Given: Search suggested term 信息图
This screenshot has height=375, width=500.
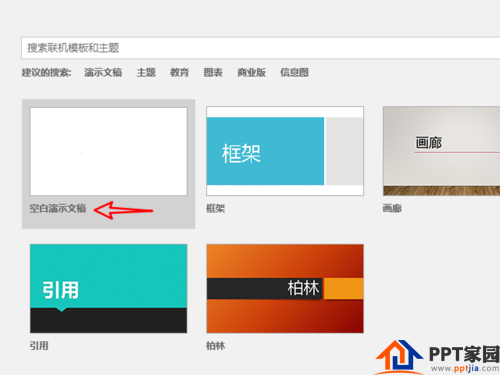Looking at the screenshot, I should pyautogui.click(x=294, y=72).
